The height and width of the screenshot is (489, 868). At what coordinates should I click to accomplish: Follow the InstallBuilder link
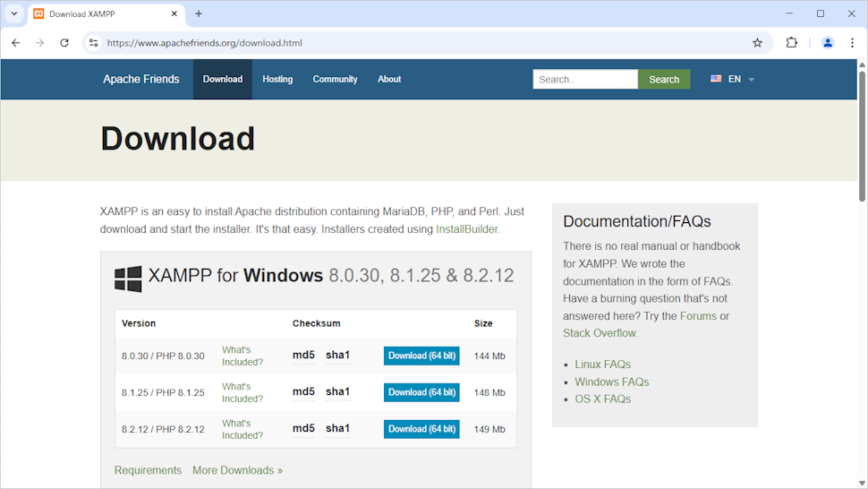466,229
